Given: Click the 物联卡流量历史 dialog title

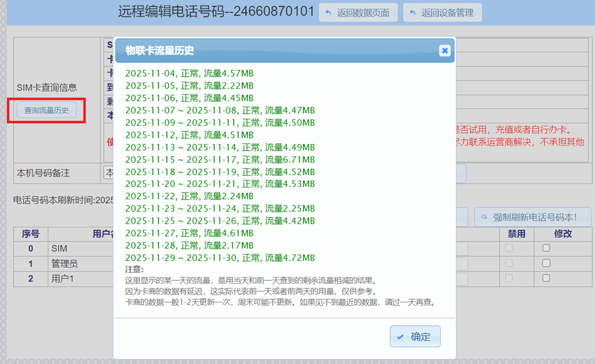Looking at the screenshot, I should click(160, 51).
